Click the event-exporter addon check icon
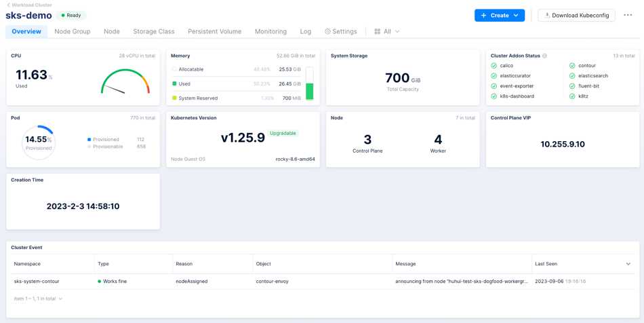Screen dimensions: 644x323 pos(494,86)
